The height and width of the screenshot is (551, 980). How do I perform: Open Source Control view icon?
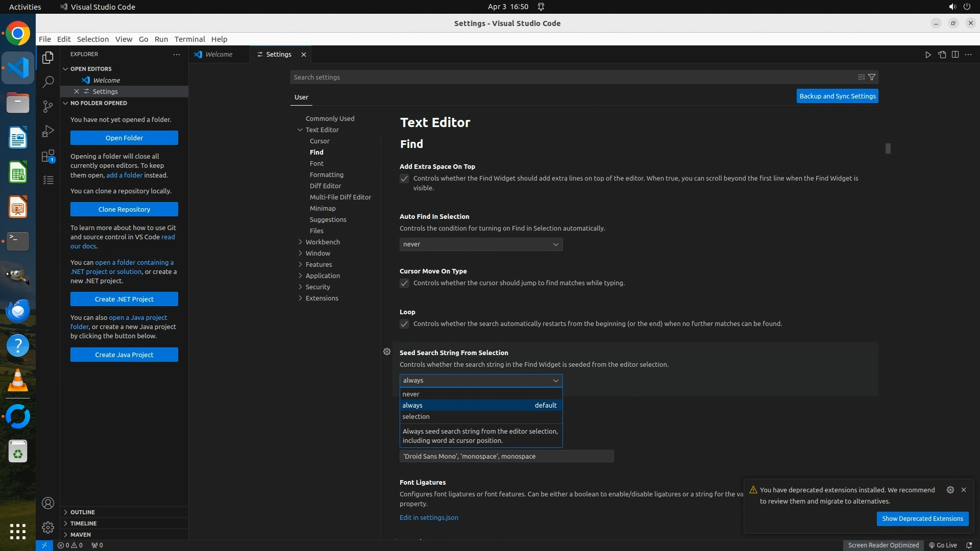(48, 106)
